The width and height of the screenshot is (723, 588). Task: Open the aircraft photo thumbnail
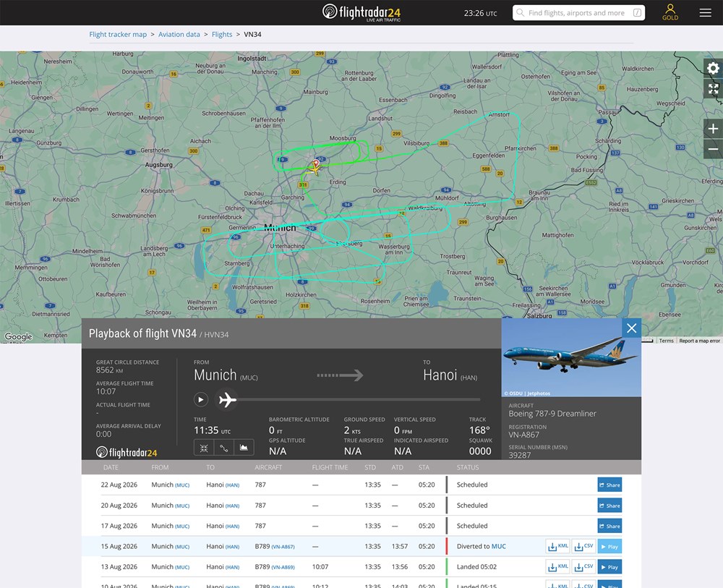(x=571, y=357)
